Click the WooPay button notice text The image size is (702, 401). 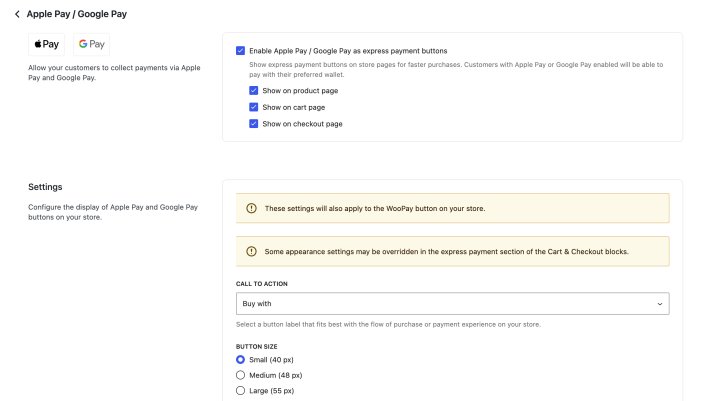click(x=375, y=209)
